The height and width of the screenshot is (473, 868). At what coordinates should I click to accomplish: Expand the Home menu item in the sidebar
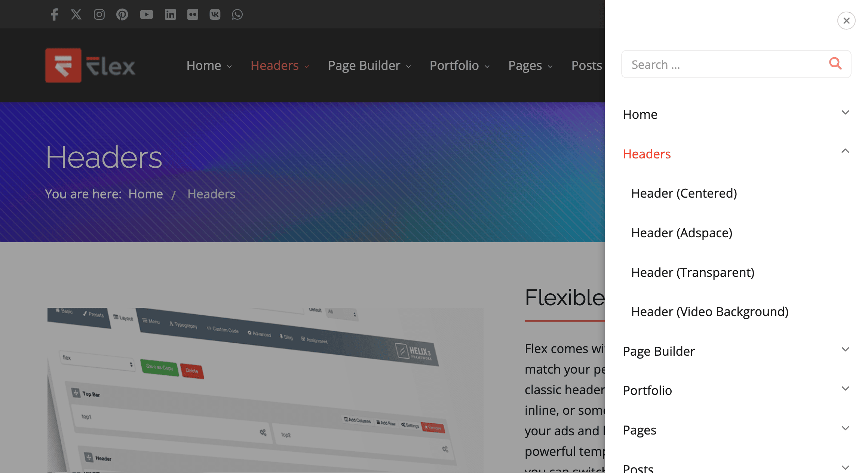click(x=846, y=112)
